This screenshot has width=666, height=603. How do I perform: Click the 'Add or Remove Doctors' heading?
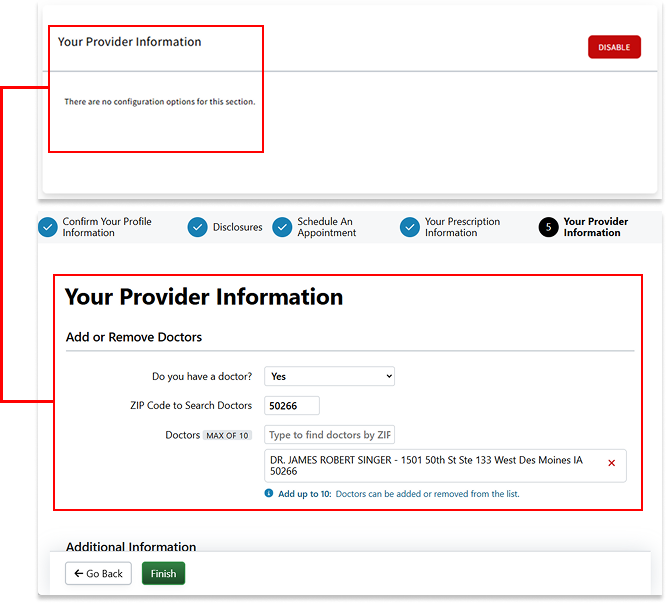click(134, 337)
